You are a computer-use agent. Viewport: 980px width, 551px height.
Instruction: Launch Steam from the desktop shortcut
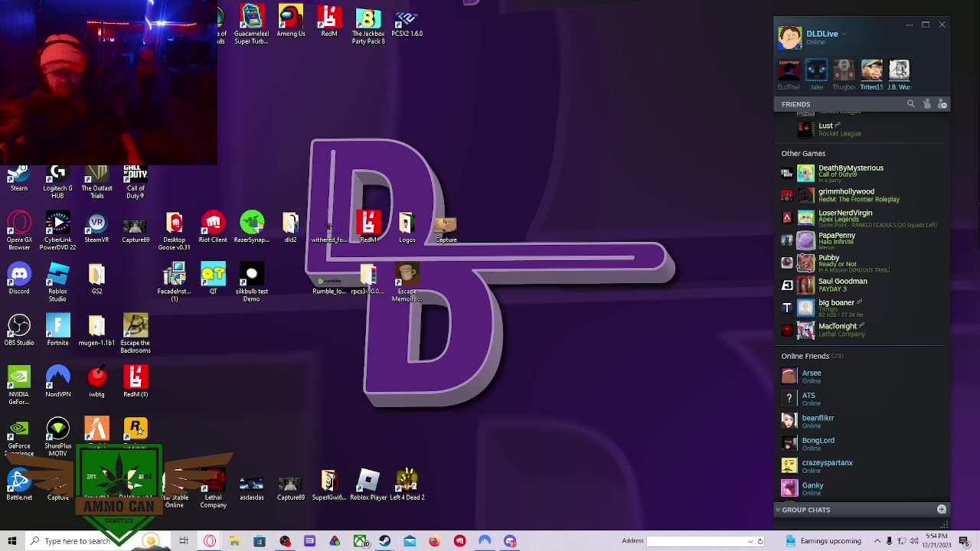pos(19,179)
